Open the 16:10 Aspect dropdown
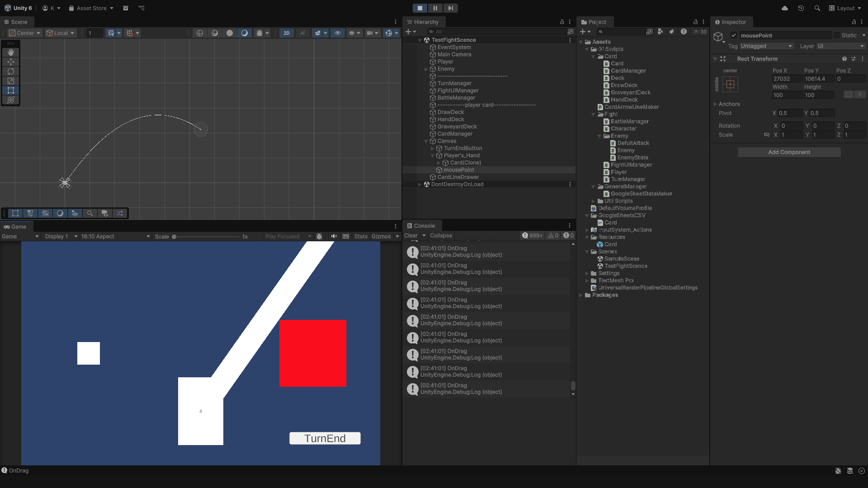The image size is (868, 488). [115, 236]
